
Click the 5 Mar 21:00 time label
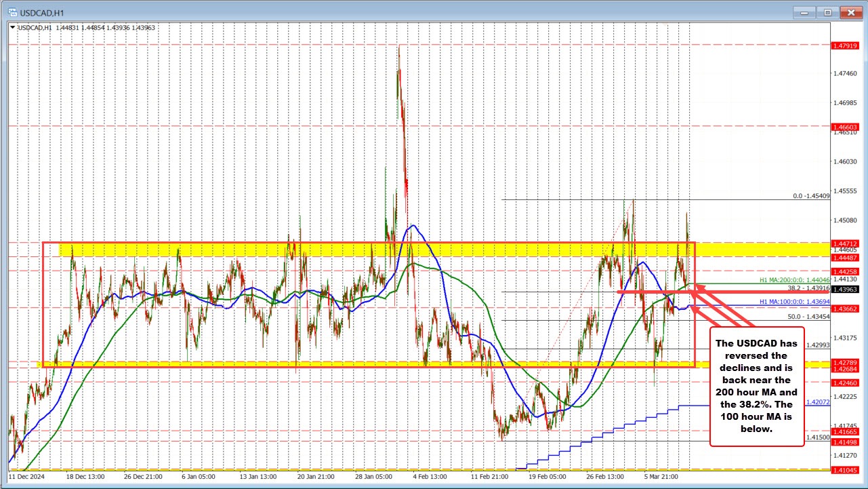(661, 476)
